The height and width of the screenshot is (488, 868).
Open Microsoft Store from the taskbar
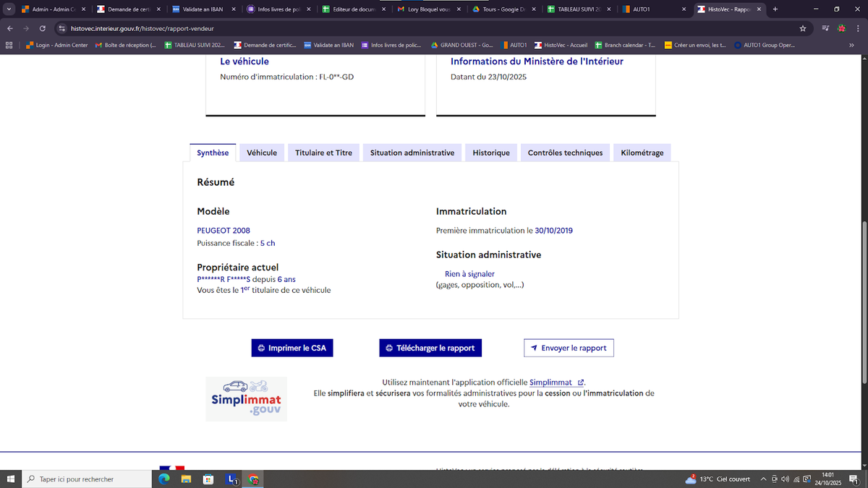coord(208,479)
